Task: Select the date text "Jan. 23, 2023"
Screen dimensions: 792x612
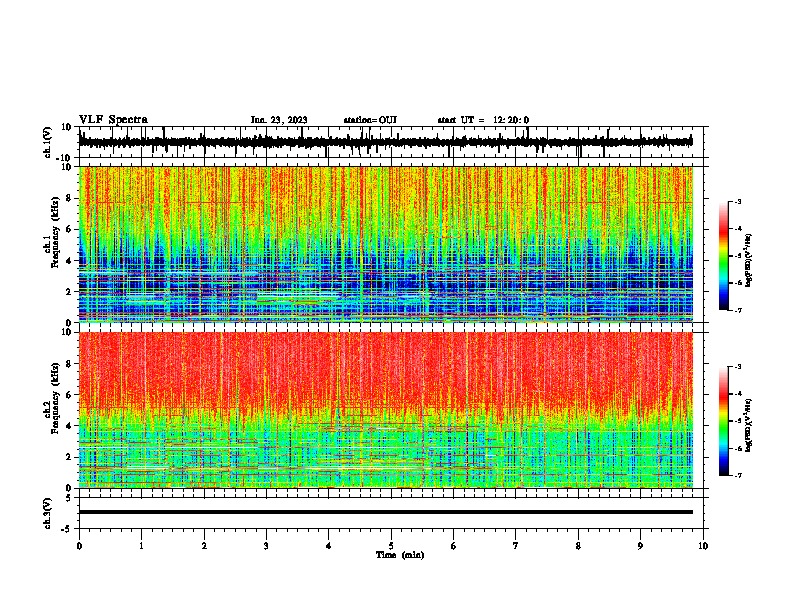Action: coord(279,120)
